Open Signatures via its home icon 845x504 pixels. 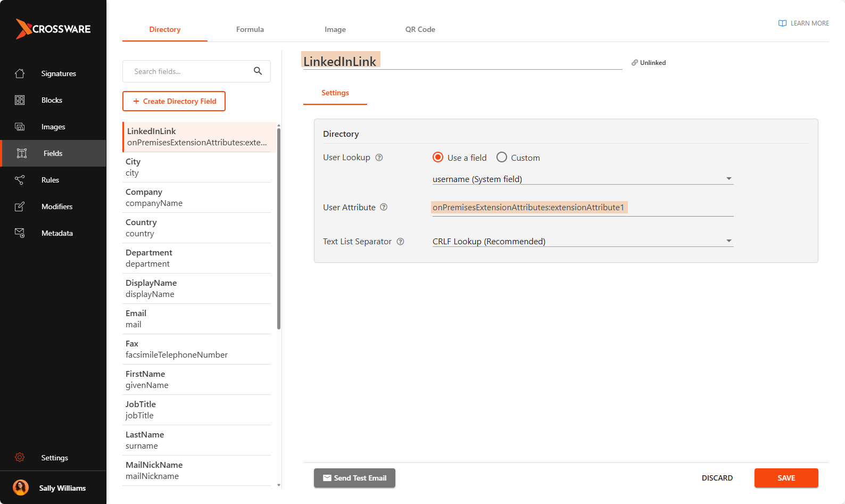(20, 73)
